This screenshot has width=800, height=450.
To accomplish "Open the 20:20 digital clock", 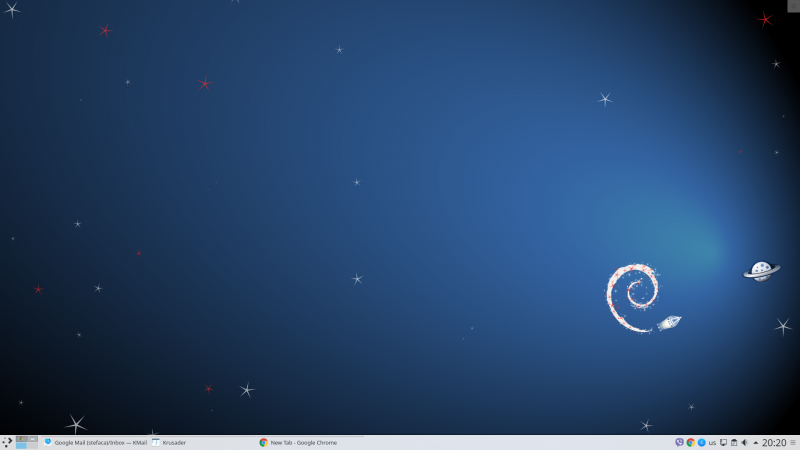I will pos(774,443).
